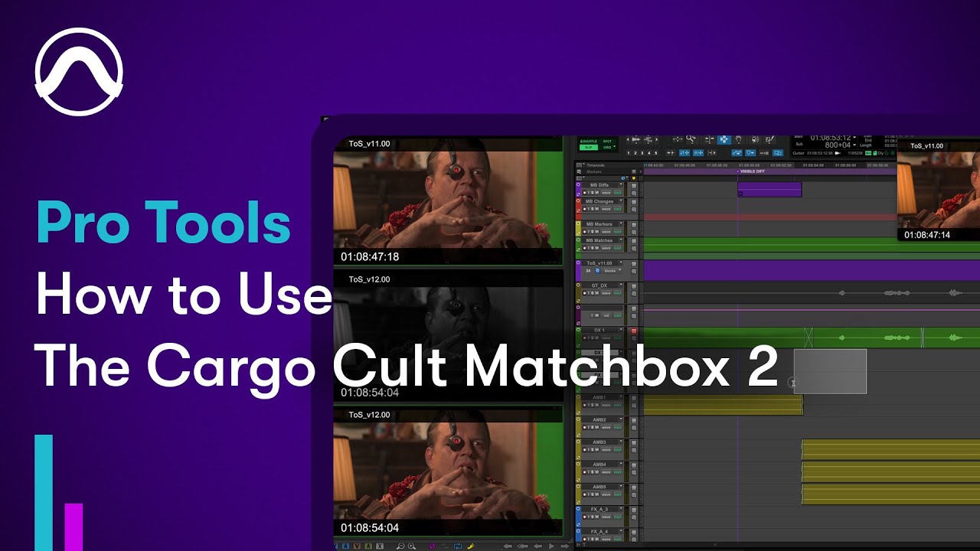Mute the FX_A_3 track
This screenshot has height=551, width=980.
pos(596,517)
